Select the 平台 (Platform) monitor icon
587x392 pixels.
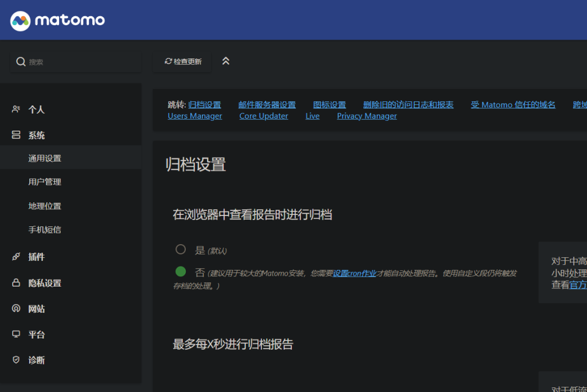pos(17,334)
